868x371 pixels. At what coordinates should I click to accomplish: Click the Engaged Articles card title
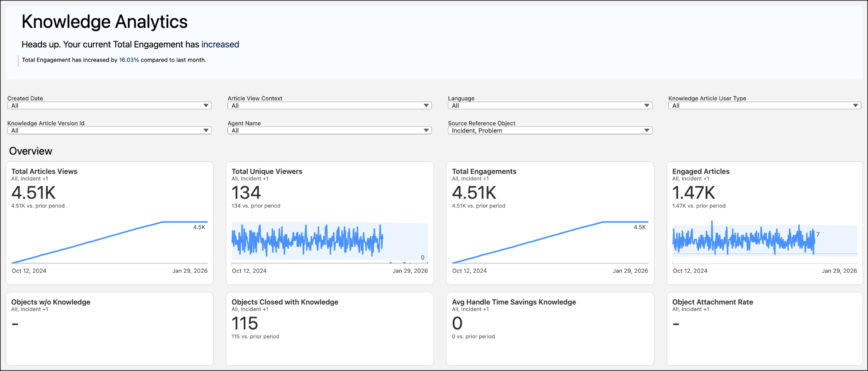[x=701, y=171]
